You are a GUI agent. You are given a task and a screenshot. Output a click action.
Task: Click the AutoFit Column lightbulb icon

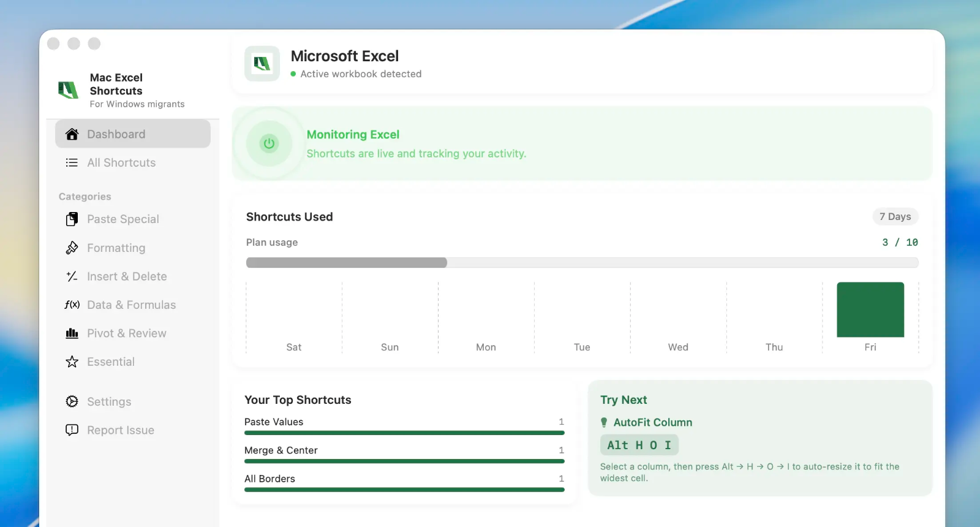pos(604,422)
